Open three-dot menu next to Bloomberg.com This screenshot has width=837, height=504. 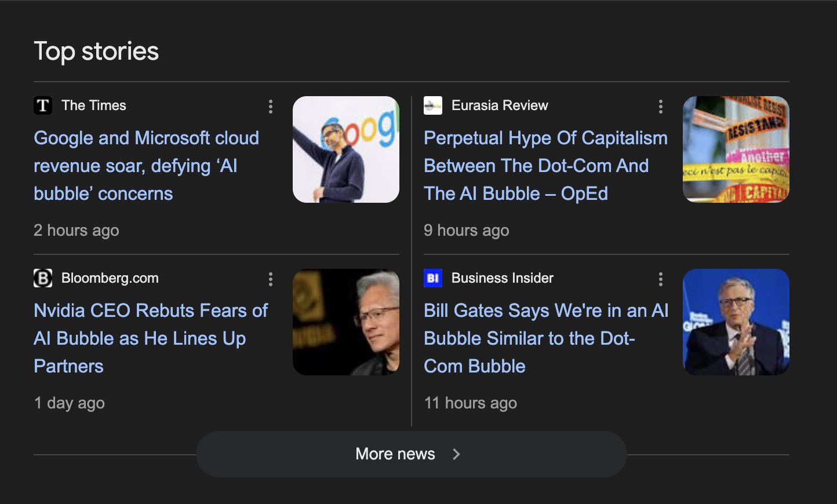(x=270, y=279)
